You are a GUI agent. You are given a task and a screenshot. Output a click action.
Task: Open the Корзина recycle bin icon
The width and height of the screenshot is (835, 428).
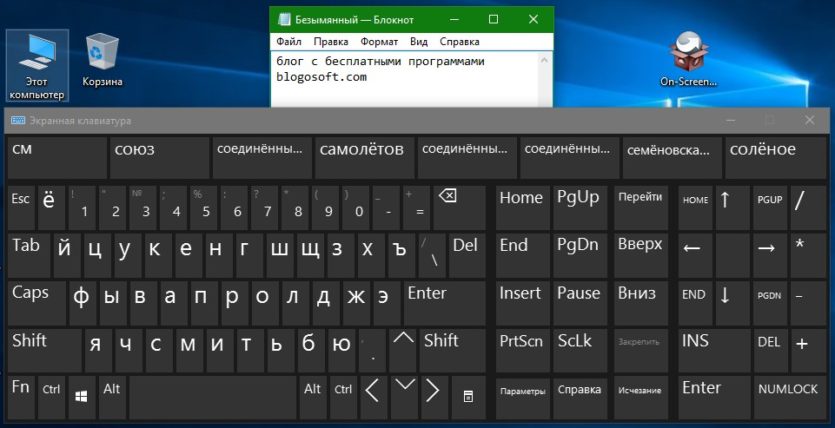(x=102, y=60)
